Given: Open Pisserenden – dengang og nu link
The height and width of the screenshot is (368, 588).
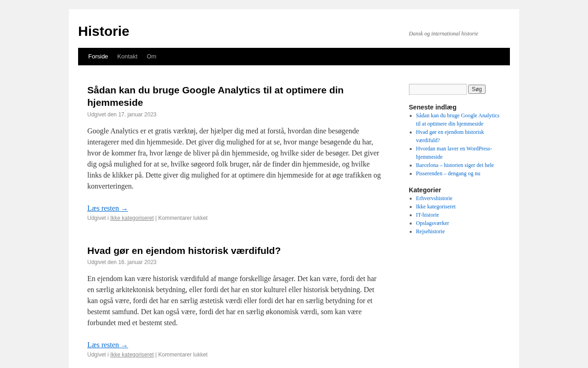Looking at the screenshot, I should coord(448,173).
